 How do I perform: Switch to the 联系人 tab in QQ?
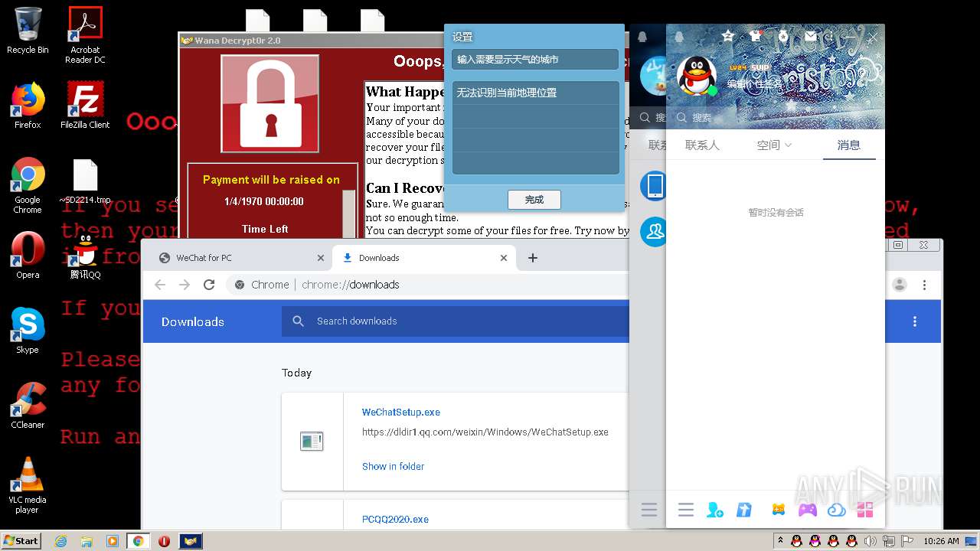click(x=702, y=145)
